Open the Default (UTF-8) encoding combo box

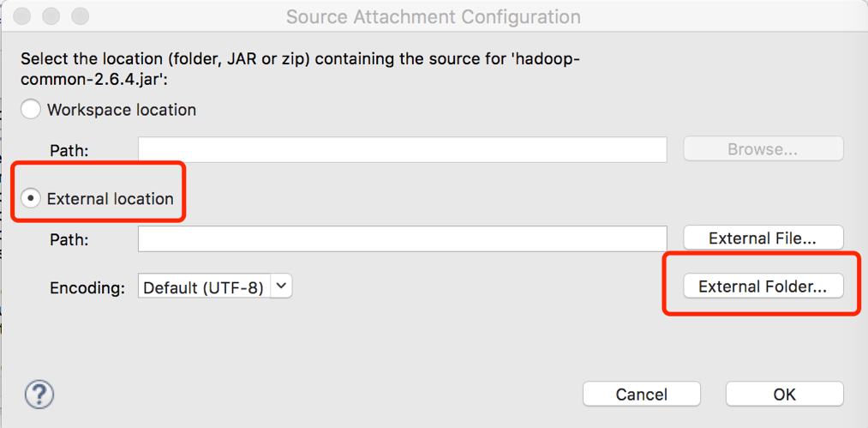(x=215, y=286)
